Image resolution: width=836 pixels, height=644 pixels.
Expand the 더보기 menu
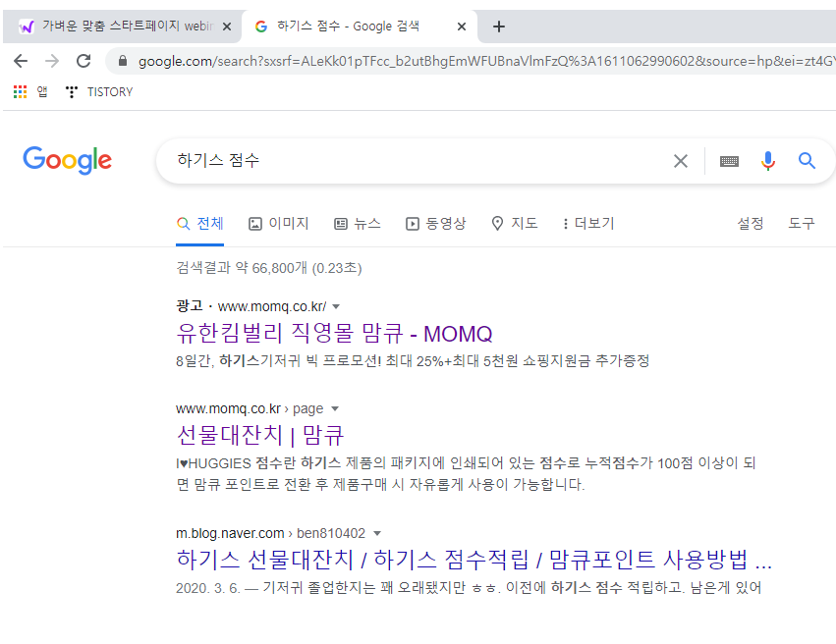pos(588,223)
